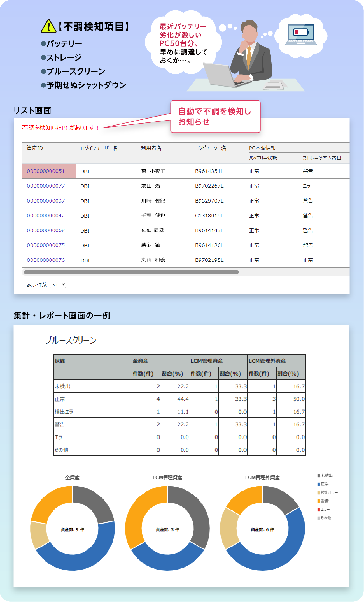Click the エラー legend red swatch

point(318,509)
